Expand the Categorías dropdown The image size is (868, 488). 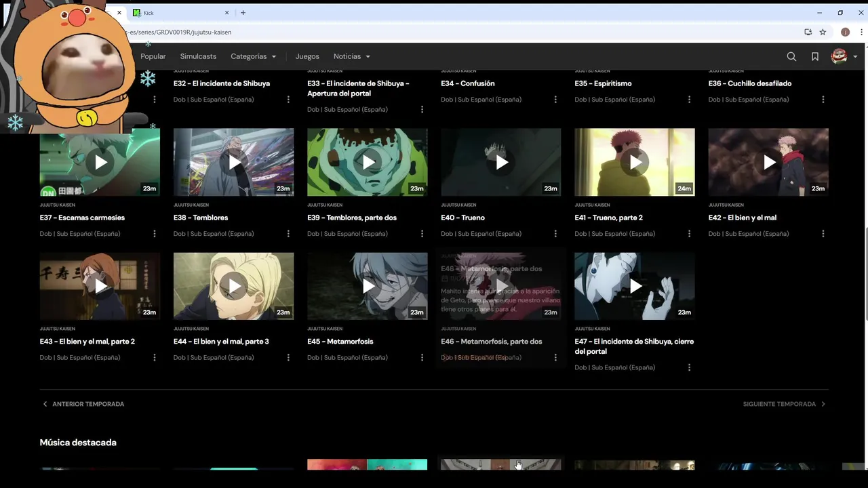(x=254, y=56)
